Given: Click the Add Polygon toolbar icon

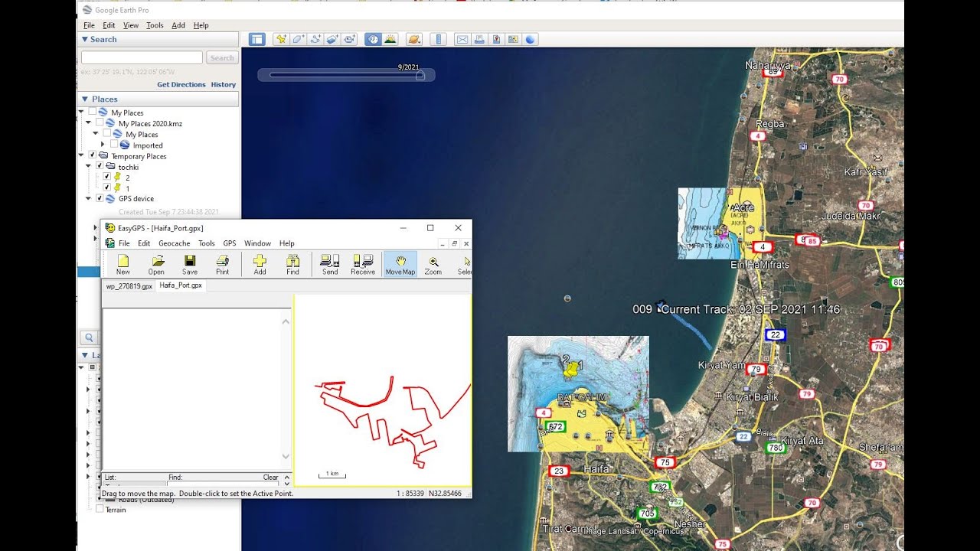Looking at the screenshot, I should click(298, 39).
